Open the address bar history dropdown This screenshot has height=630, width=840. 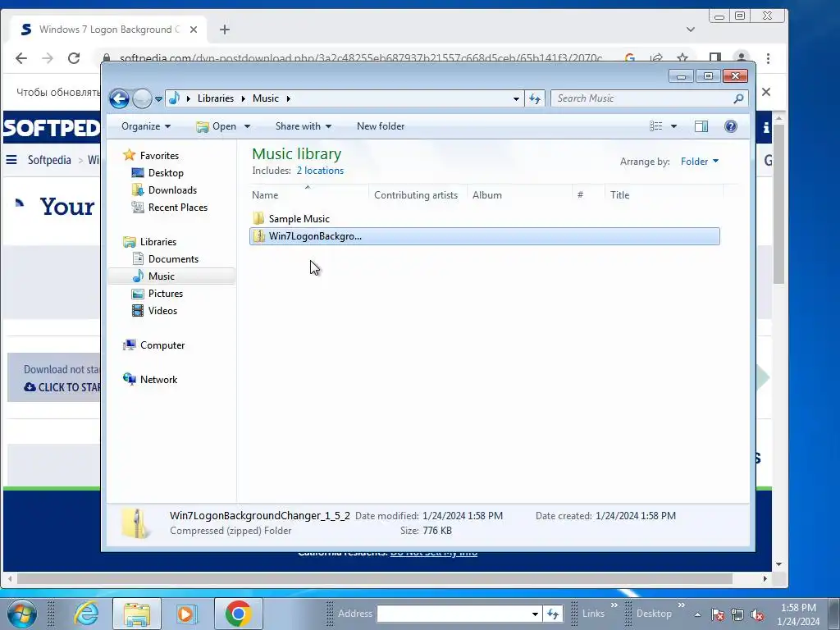(516, 98)
